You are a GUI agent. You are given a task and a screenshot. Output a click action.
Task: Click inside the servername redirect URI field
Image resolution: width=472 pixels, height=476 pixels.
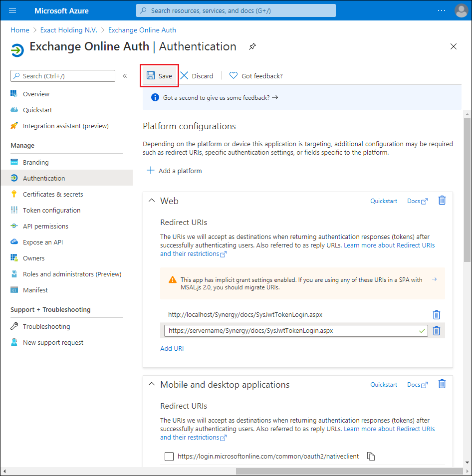point(294,330)
